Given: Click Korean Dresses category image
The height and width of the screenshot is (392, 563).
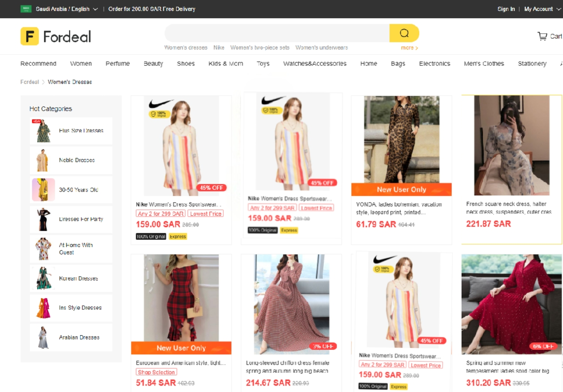Looking at the screenshot, I should 44,278.
